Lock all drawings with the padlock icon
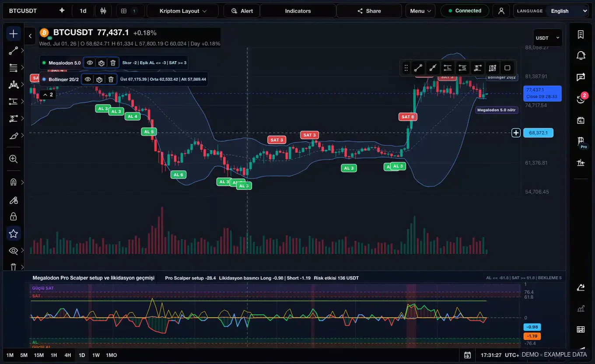The width and height of the screenshot is (595, 364). (14, 217)
